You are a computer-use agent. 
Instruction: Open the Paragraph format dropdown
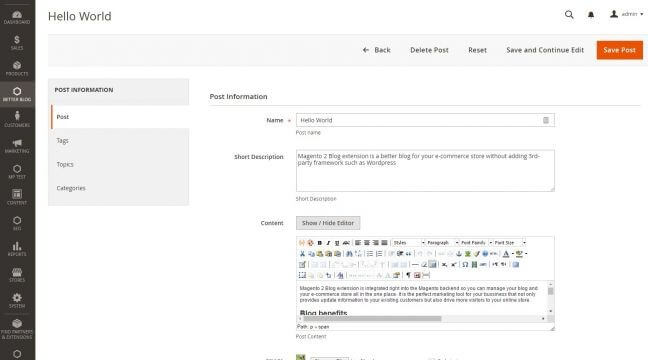pyautogui.click(x=442, y=243)
